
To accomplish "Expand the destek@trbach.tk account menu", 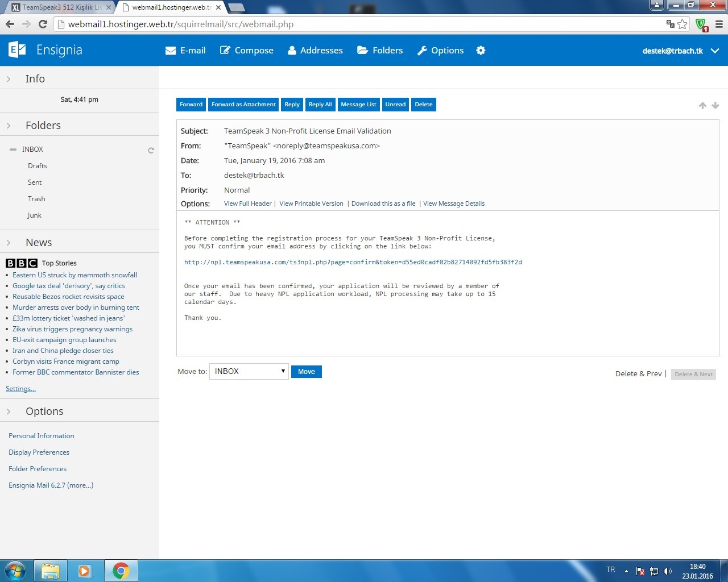I will click(715, 51).
